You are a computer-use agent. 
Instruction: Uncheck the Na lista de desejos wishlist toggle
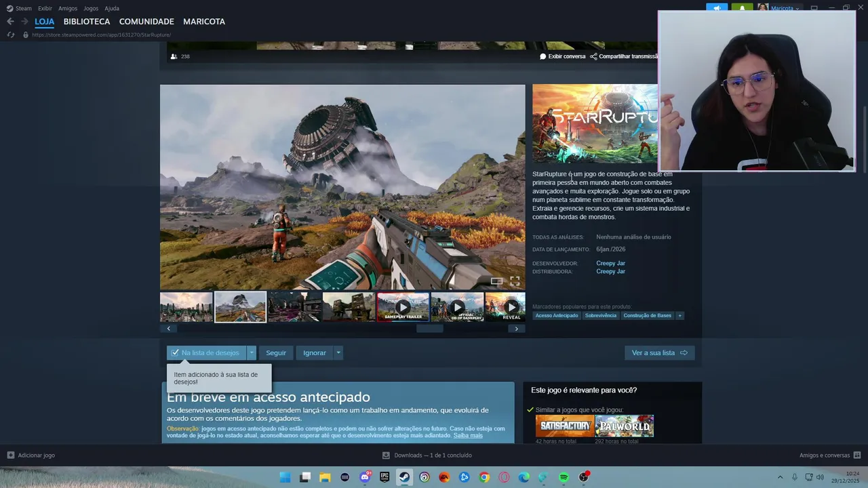pos(206,352)
